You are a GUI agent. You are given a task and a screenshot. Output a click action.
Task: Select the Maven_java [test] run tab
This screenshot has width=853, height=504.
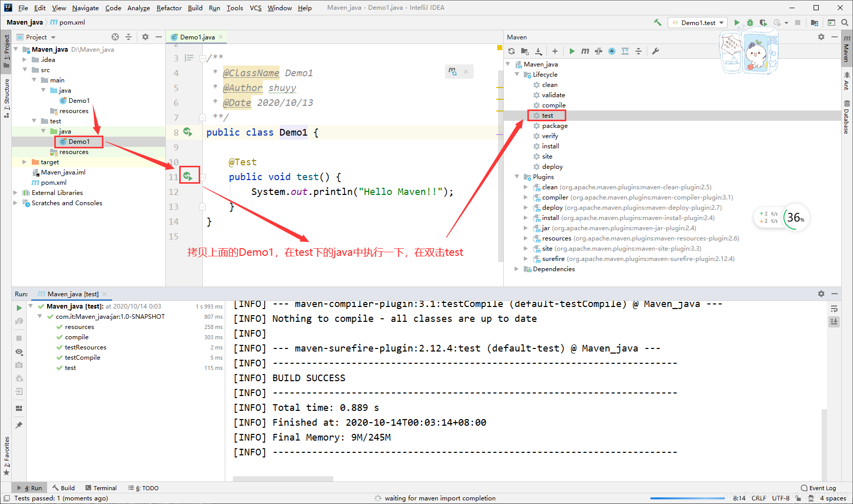(73, 294)
